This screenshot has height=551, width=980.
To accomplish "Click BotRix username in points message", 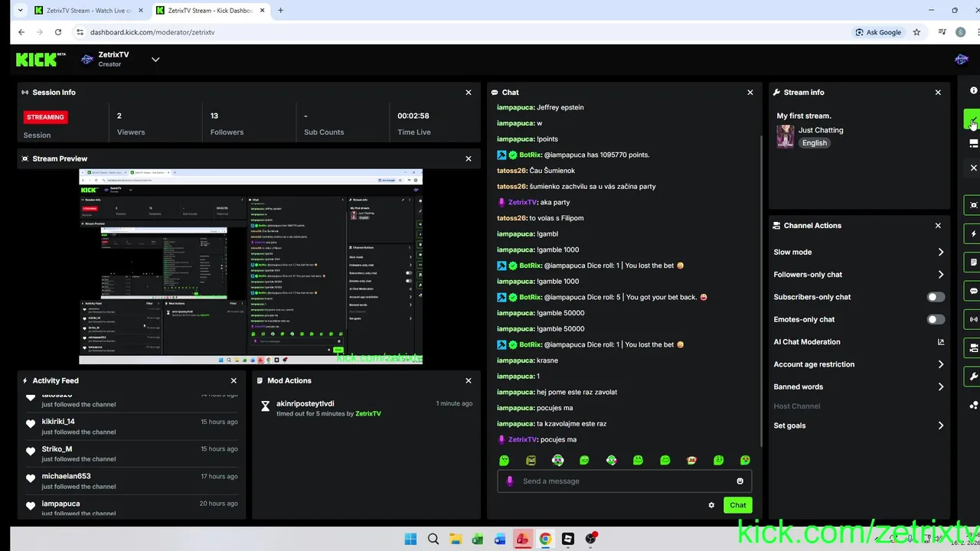I will 530,155.
